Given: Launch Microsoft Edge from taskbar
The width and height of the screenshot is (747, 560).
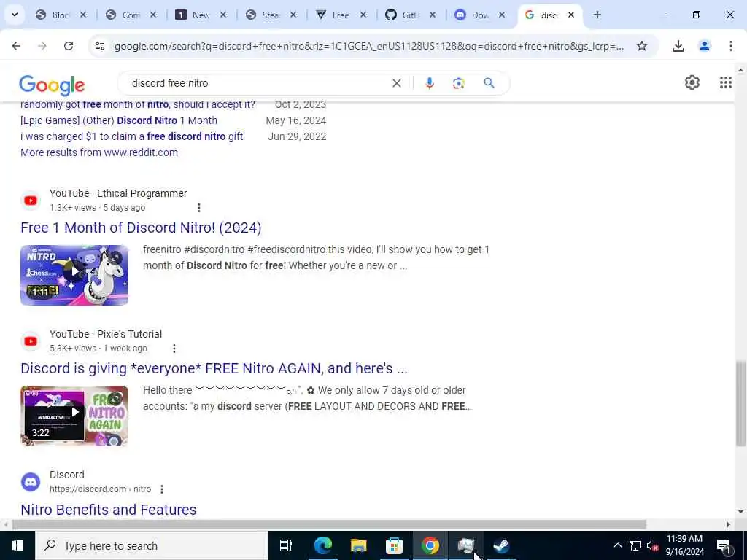Looking at the screenshot, I should (322, 545).
